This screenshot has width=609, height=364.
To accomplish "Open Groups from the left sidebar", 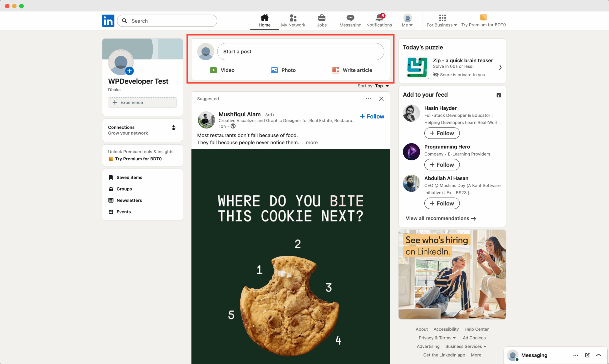I will click(x=124, y=189).
